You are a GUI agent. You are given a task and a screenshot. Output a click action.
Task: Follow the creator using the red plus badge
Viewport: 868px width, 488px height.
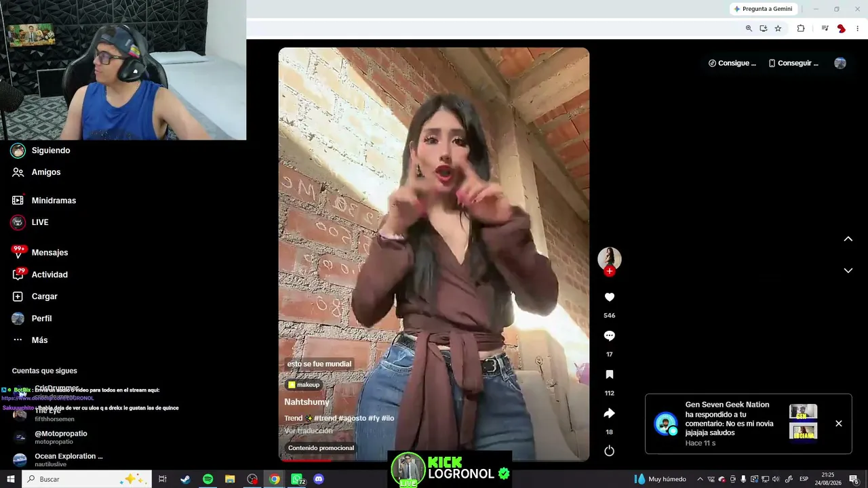609,271
